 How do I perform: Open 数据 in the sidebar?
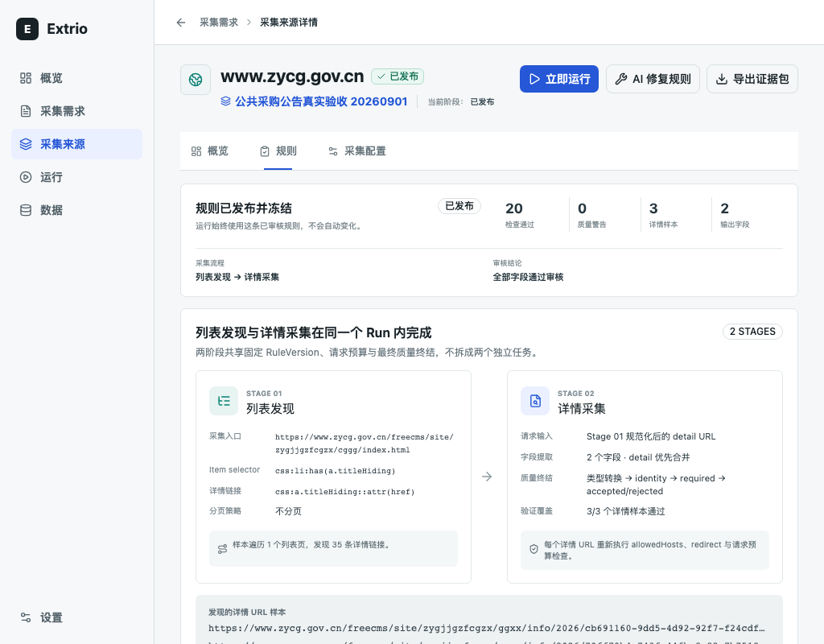(76, 210)
